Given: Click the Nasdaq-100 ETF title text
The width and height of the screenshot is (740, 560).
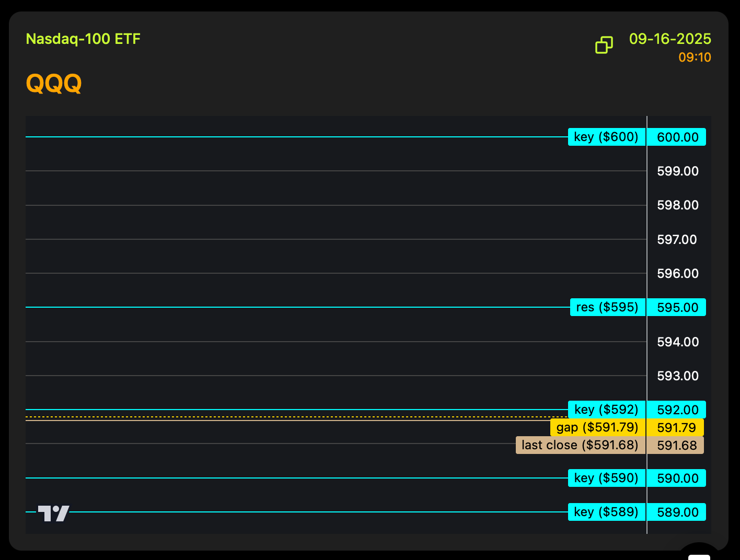Looking at the screenshot, I should (x=83, y=39).
